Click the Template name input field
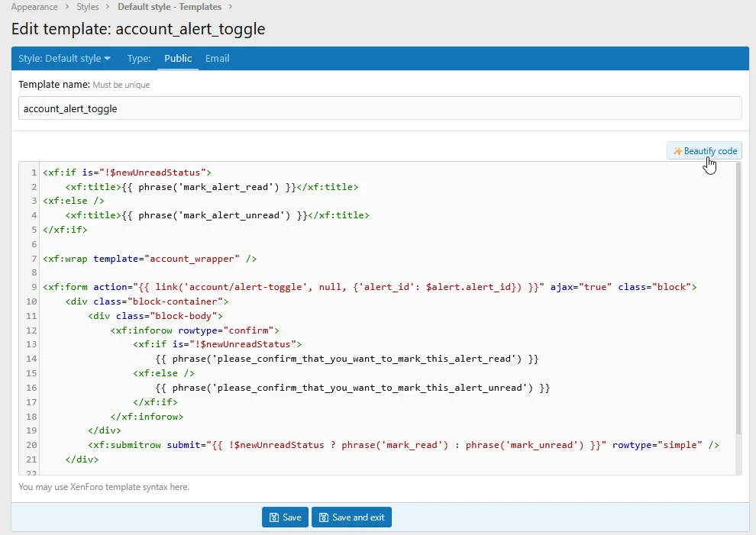The height and width of the screenshot is (535, 756). 380,108
